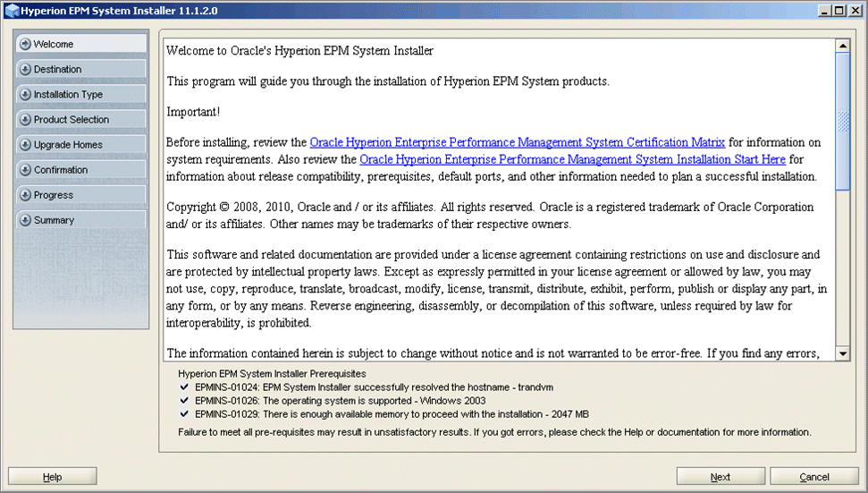The image size is (868, 493).
Task: Click the 'Important!' text line
Action: coord(193,112)
